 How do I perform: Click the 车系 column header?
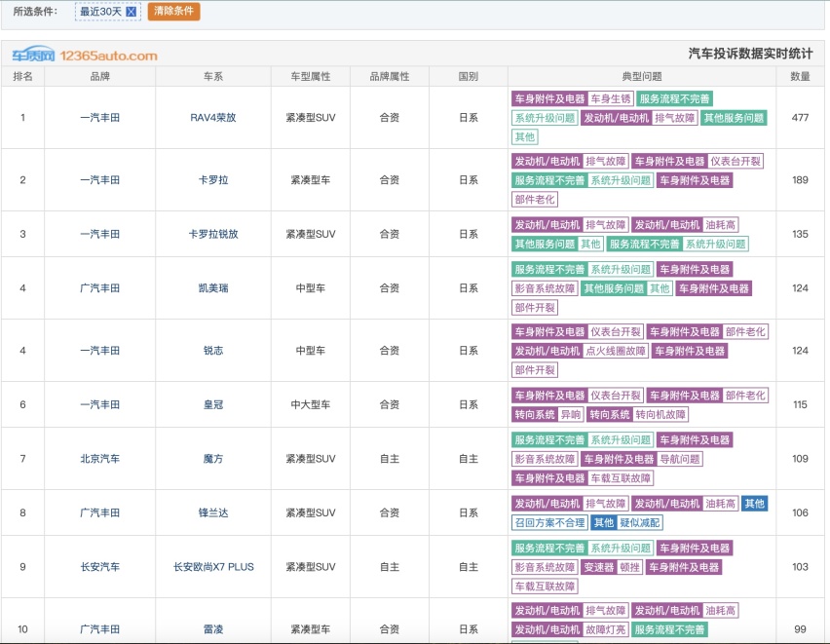pos(213,76)
